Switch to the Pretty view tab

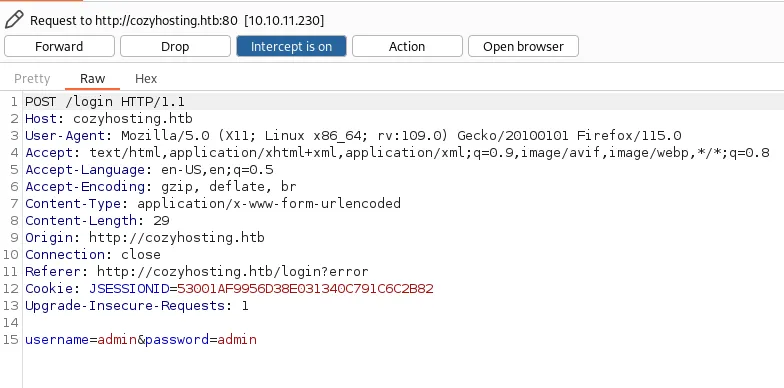pyautogui.click(x=32, y=78)
